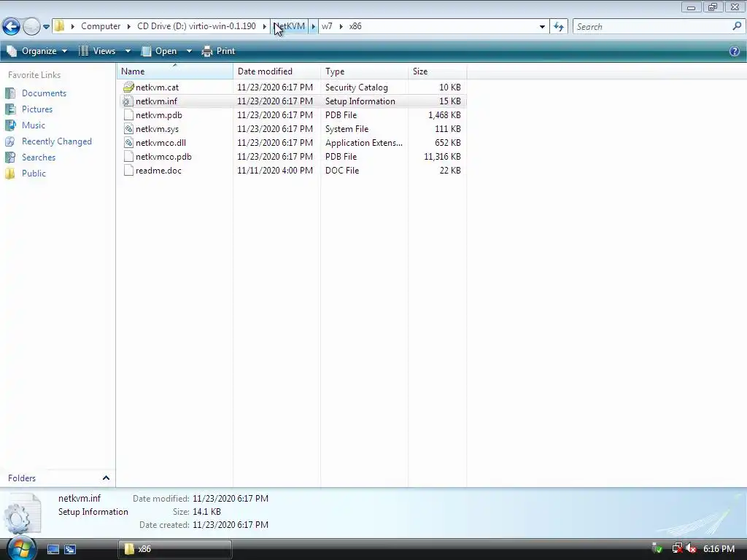This screenshot has height=560, width=747.
Task: Click the search magnifier icon
Action: (x=737, y=26)
